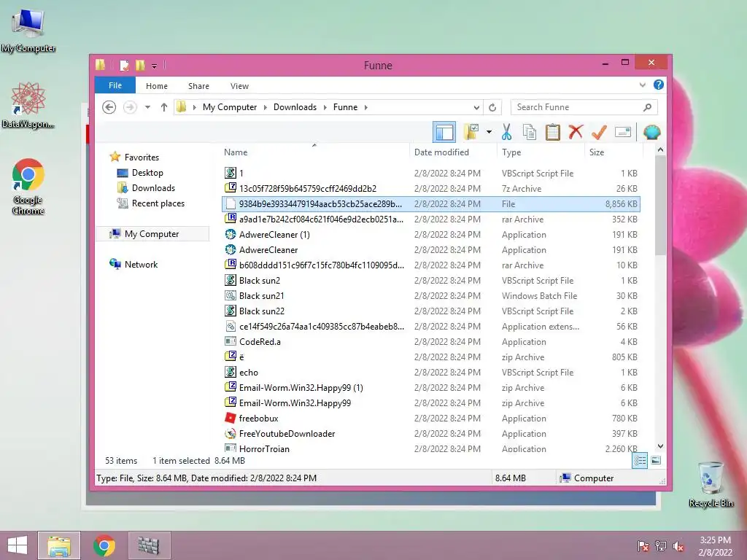Click New folder icon in title bar
Viewport: 747px width, 560px height.
(140, 65)
